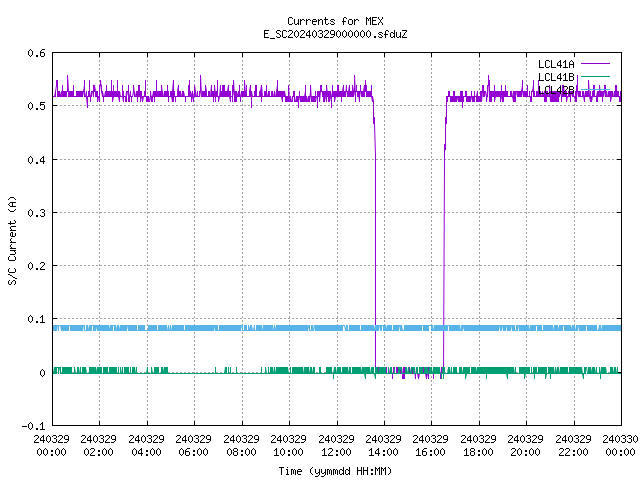This screenshot has width=640, height=480.
Task: Click the 240329 22:00 x-axis tick label
Action: pyautogui.click(x=573, y=445)
